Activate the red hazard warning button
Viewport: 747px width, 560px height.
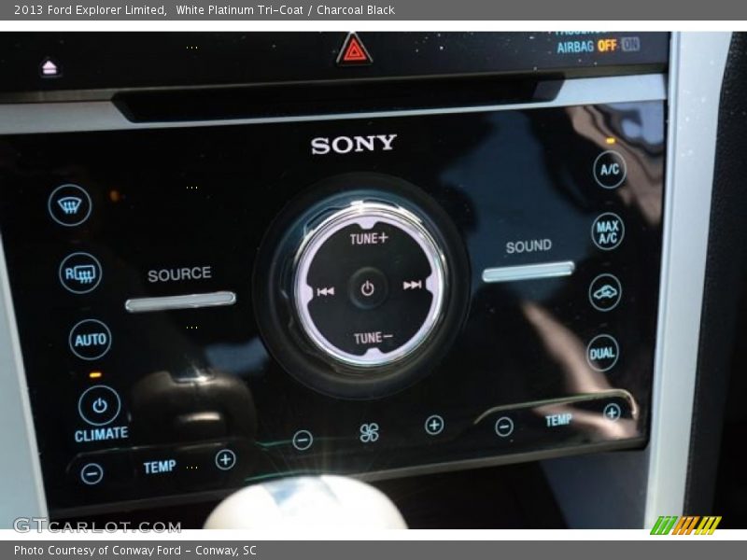click(x=354, y=49)
